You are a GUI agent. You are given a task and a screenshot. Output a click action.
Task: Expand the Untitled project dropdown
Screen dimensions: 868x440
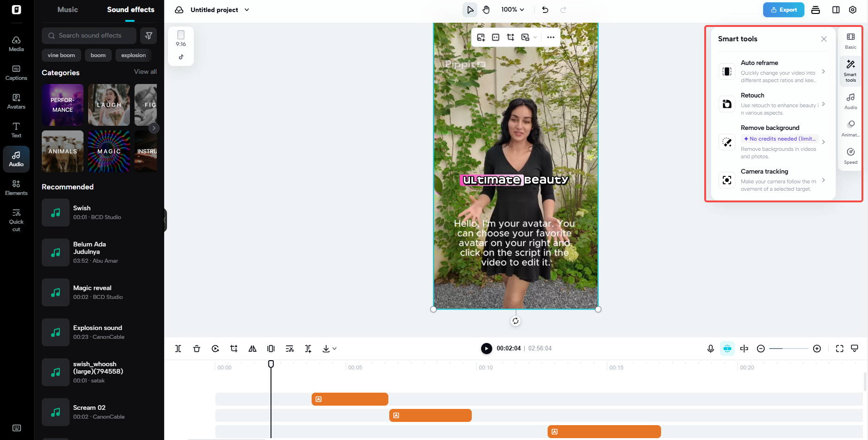pos(246,9)
